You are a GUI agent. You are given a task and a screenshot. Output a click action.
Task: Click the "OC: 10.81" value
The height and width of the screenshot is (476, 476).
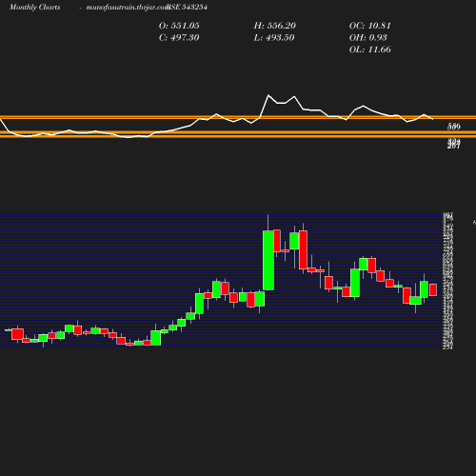click(370, 26)
